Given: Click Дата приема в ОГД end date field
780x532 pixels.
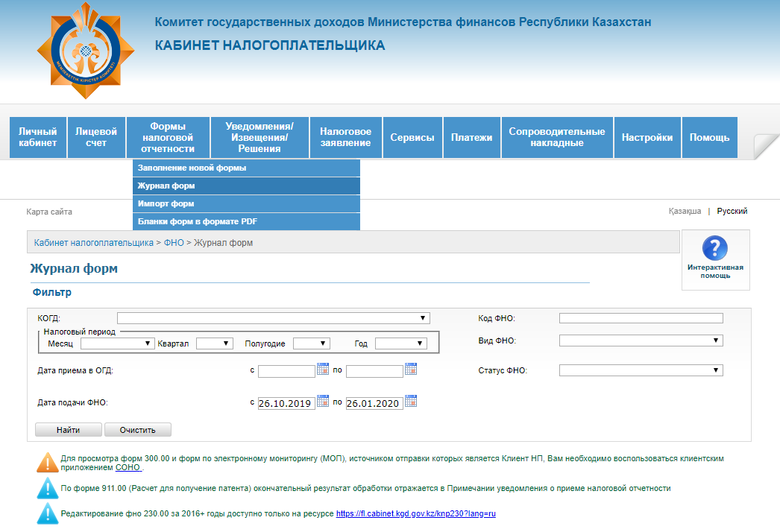Looking at the screenshot, I should (374, 371).
